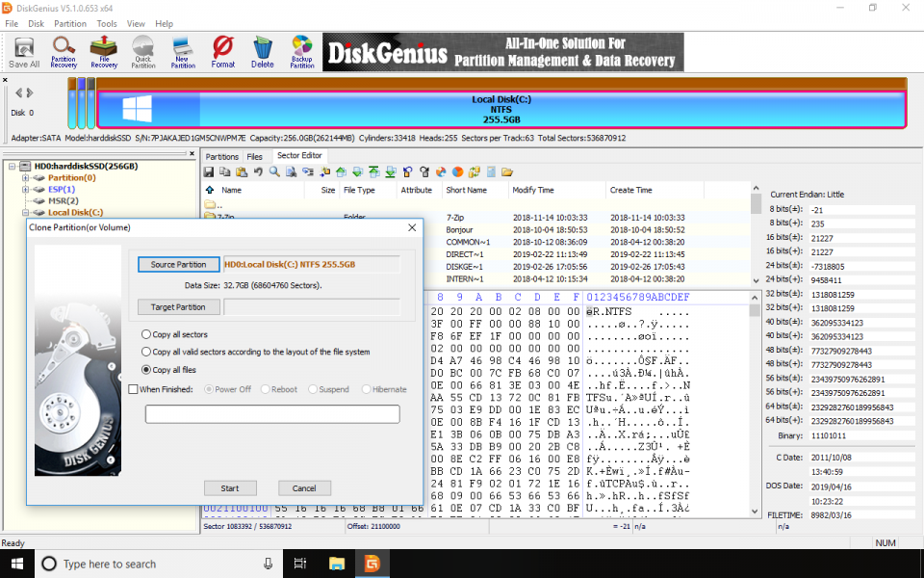Image resolution: width=924 pixels, height=578 pixels.
Task: Click the empty Target Partition field
Action: [x=312, y=306]
